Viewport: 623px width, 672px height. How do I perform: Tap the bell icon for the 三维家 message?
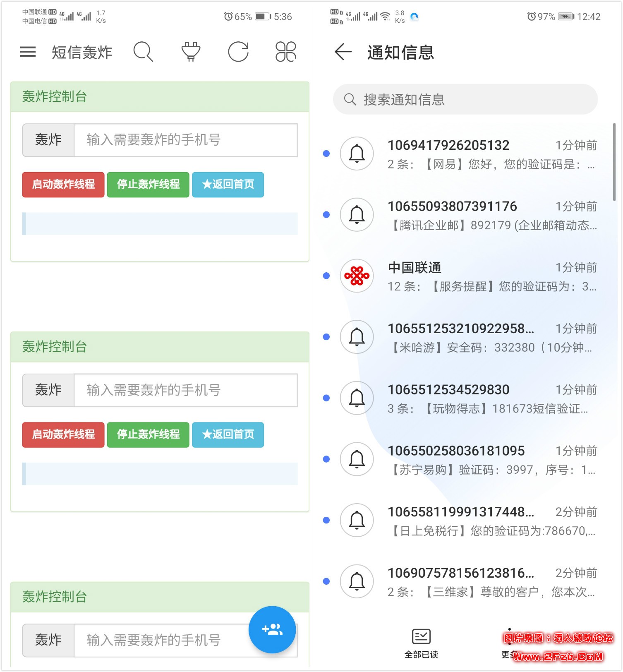(x=357, y=581)
